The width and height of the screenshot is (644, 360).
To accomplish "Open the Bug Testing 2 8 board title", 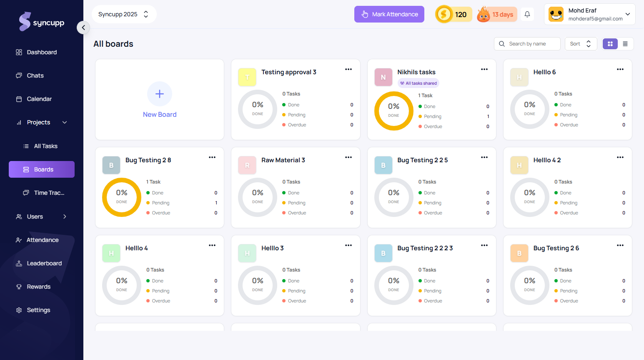I will (x=148, y=160).
